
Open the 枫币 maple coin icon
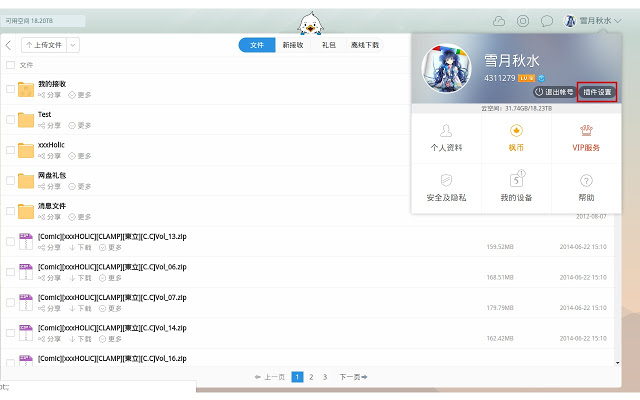[516, 131]
